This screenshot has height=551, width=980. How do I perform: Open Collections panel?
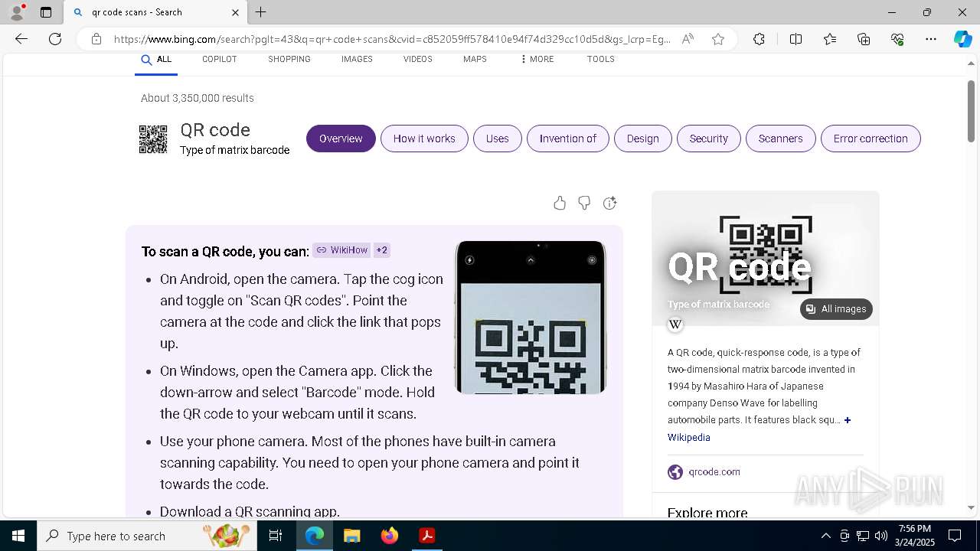click(x=864, y=39)
